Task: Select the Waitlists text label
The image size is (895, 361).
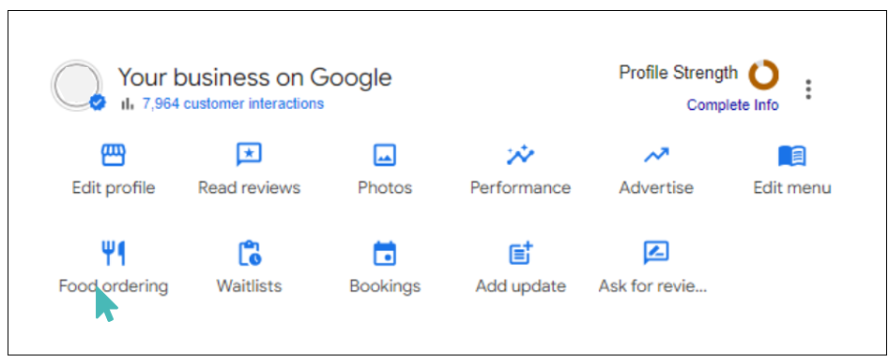Action: tap(249, 286)
